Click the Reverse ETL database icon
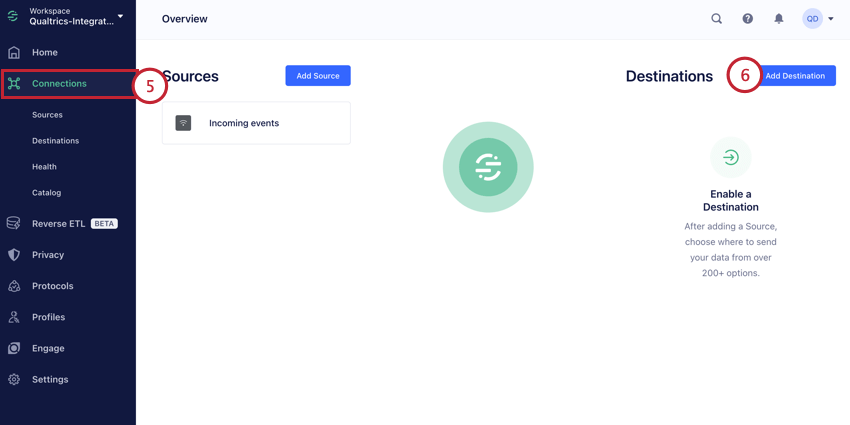The height and width of the screenshot is (425, 850). coord(14,223)
